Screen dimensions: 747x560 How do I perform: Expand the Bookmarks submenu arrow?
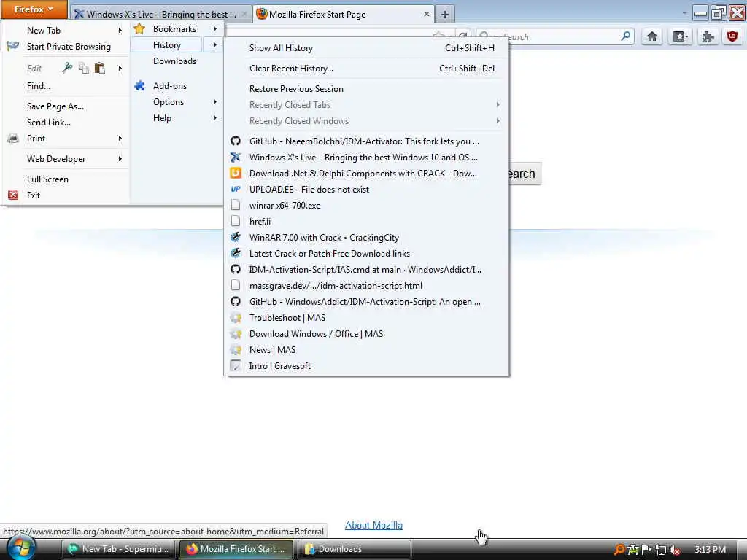point(215,29)
